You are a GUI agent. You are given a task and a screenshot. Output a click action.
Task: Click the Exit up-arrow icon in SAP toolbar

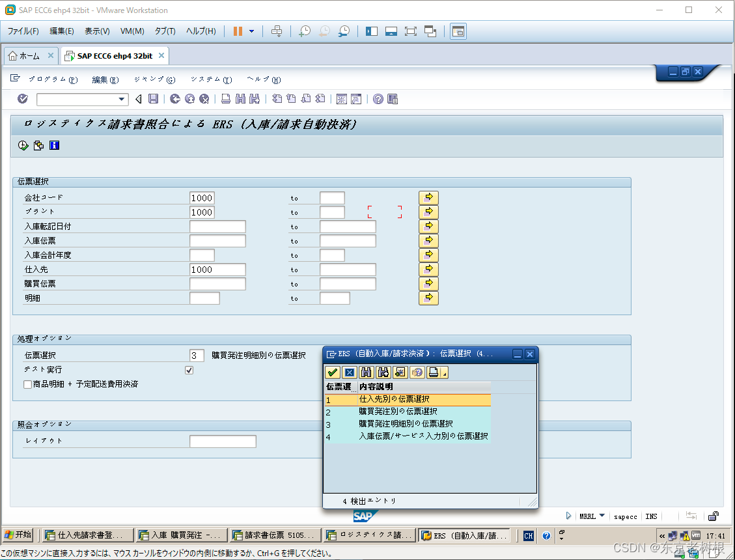(189, 99)
